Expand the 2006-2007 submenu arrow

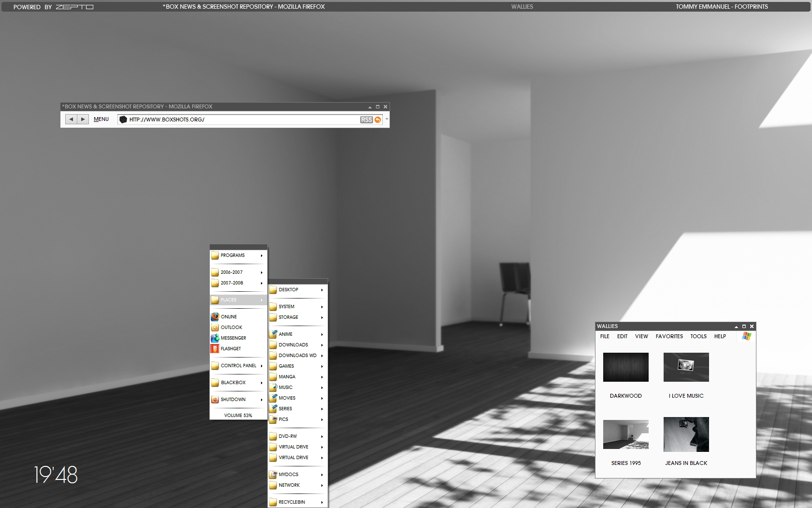pyautogui.click(x=261, y=272)
